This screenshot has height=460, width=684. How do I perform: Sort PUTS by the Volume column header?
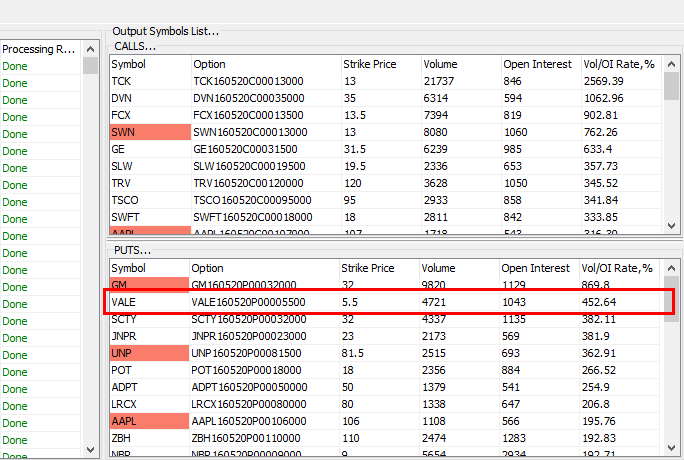[x=460, y=268]
